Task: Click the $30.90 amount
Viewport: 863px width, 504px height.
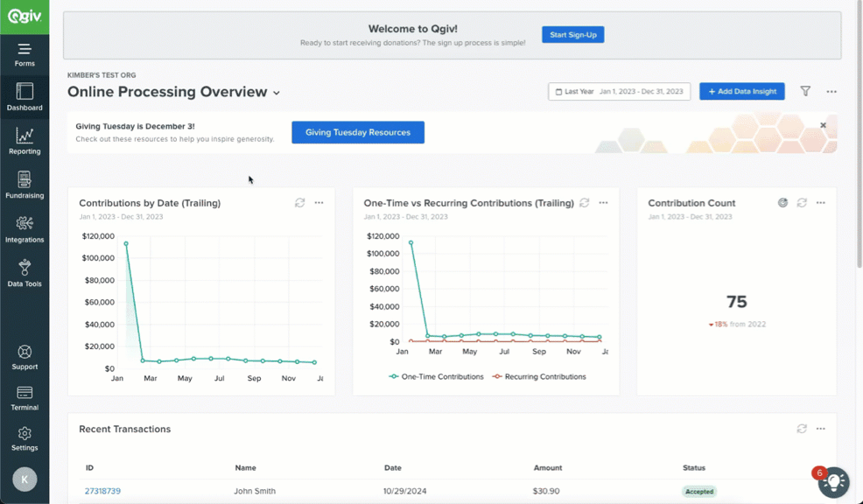Action: pyautogui.click(x=546, y=492)
